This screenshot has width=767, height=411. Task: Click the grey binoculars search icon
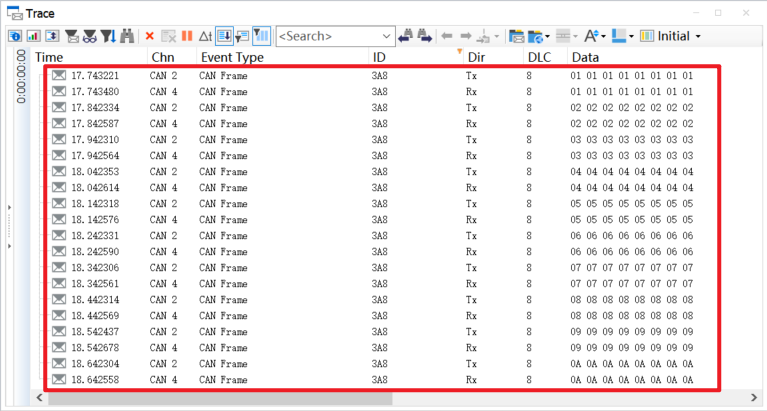[127, 36]
